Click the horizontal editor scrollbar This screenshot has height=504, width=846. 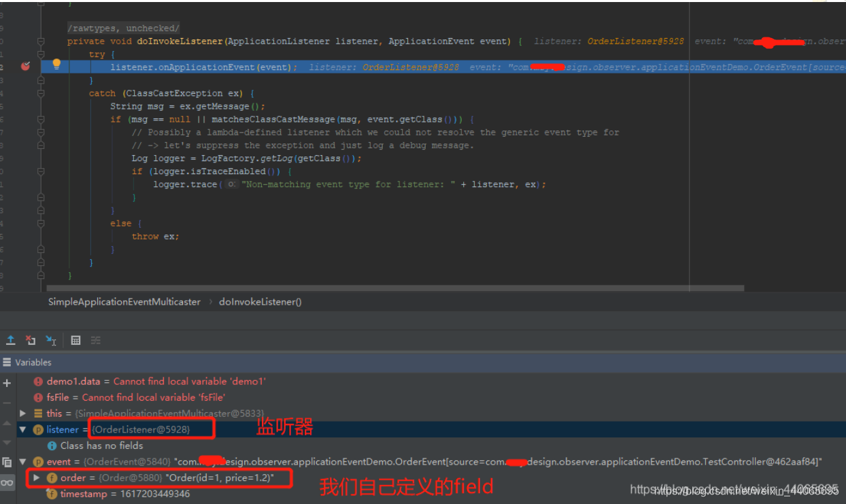tap(396, 288)
